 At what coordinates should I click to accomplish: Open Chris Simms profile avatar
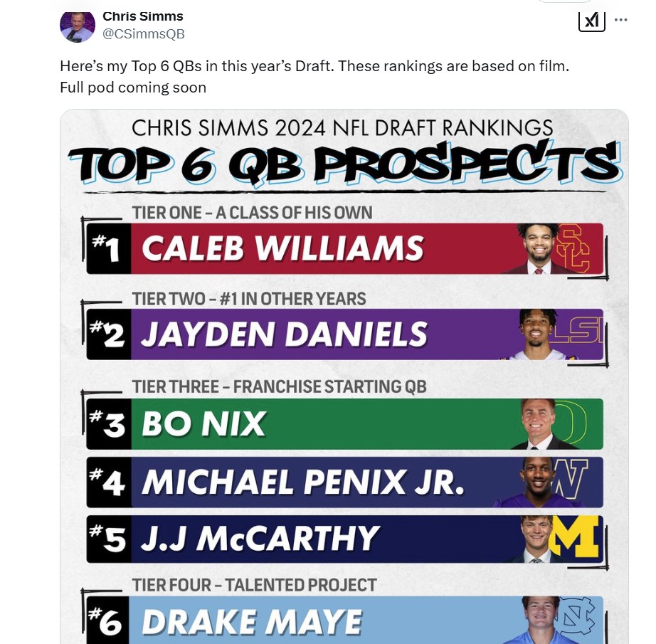[78, 26]
